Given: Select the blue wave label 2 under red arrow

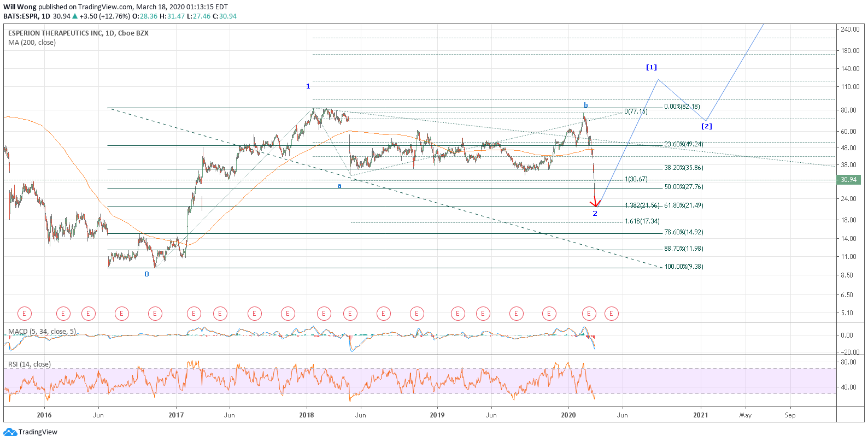Looking at the screenshot, I should 595,214.
